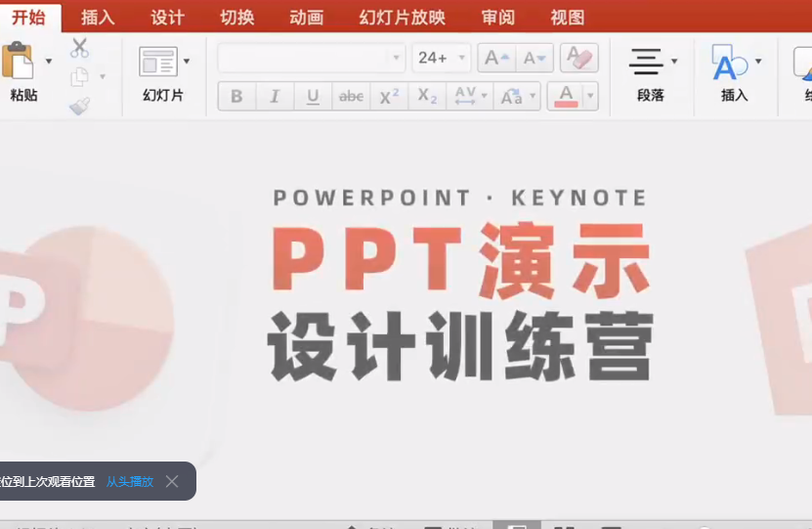This screenshot has width=812, height=529.
Task: Expand the Copy options arrow
Action: (103, 76)
